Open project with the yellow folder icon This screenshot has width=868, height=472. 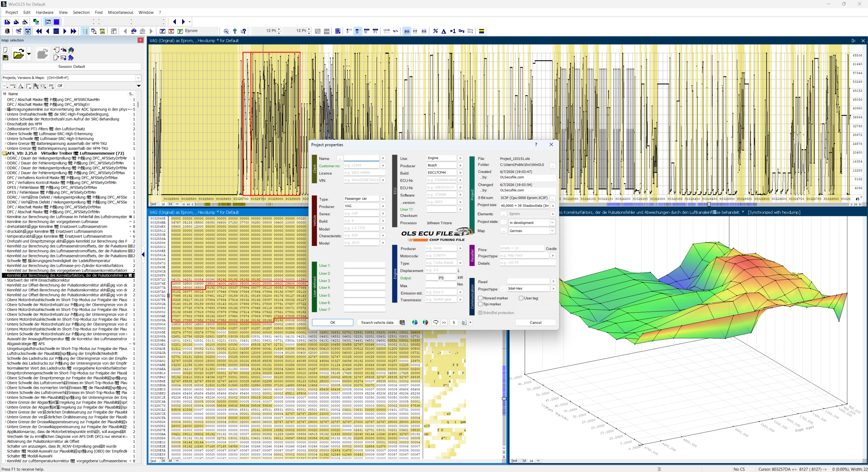coord(19,54)
